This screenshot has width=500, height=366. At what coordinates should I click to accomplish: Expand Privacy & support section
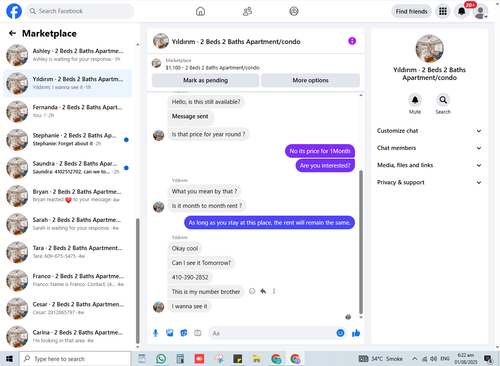click(429, 182)
